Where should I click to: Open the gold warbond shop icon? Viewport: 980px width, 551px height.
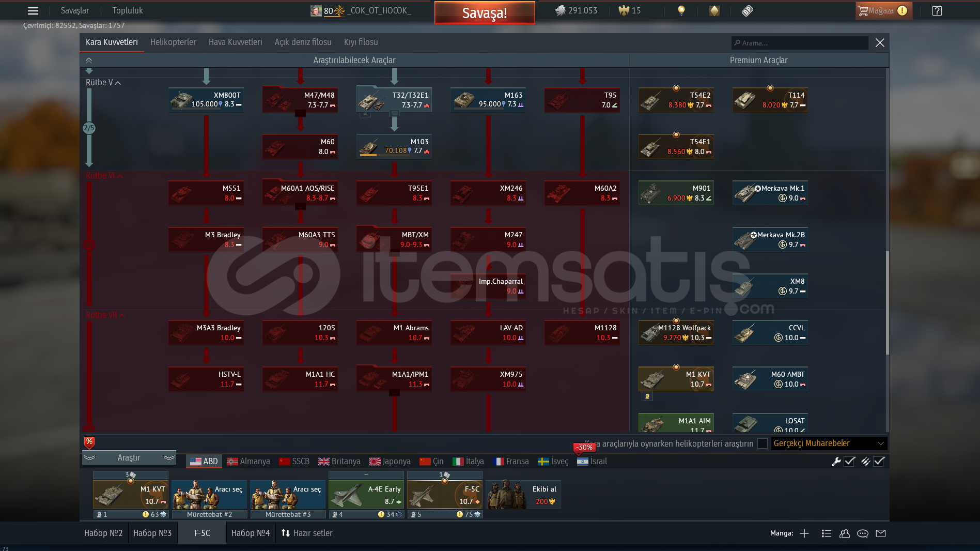(714, 10)
